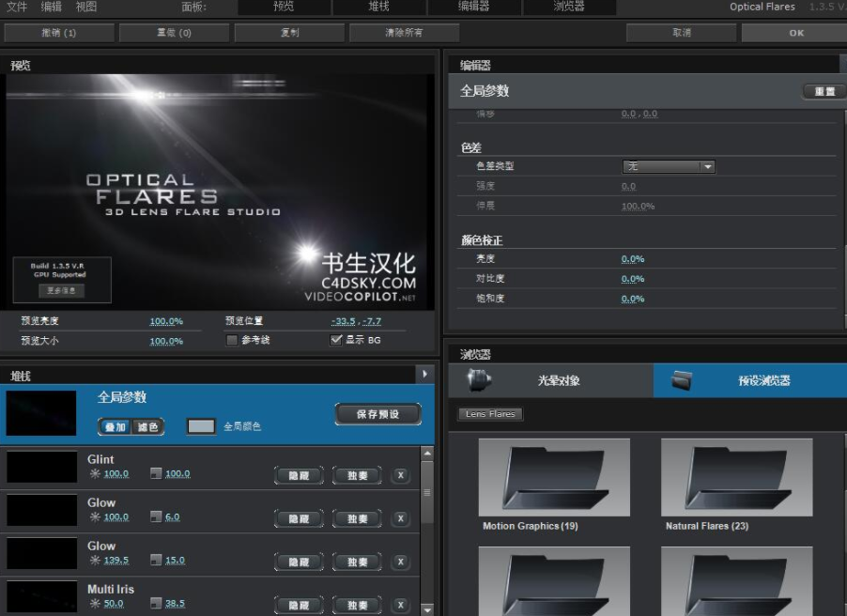Click the 清除所有 button
This screenshot has width=847, height=616.
point(404,33)
